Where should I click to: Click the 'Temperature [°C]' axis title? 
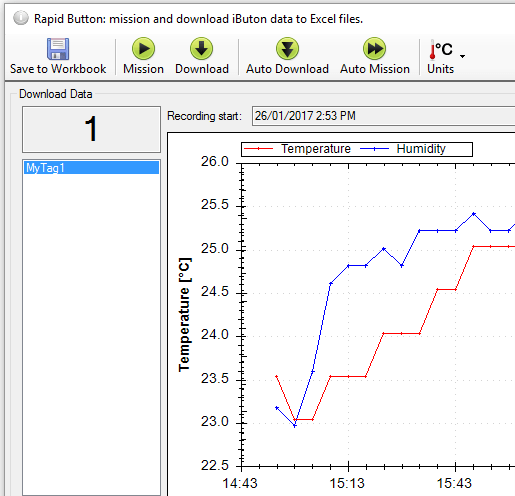[x=184, y=315]
